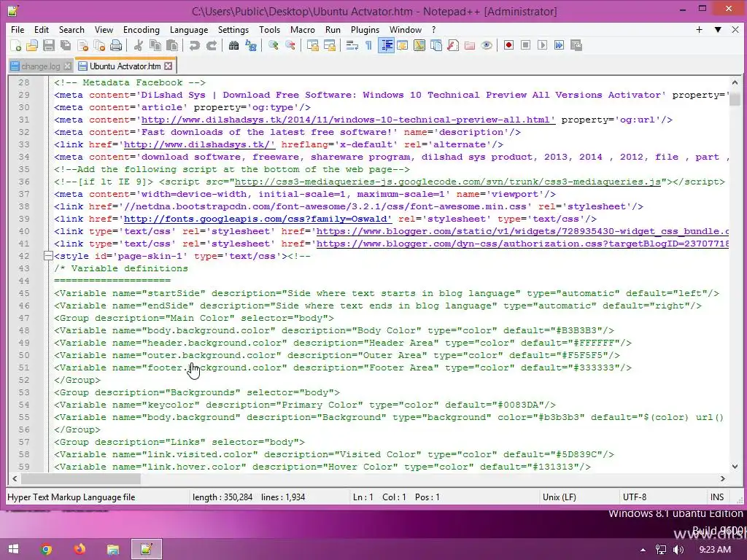Click the Stop Recording macro button
This screenshot has height=560, width=747.
click(x=525, y=45)
